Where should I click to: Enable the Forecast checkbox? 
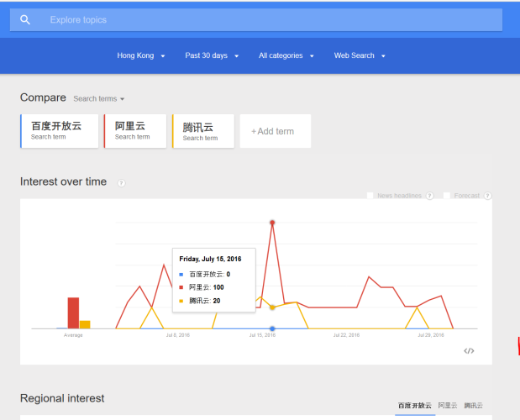447,196
